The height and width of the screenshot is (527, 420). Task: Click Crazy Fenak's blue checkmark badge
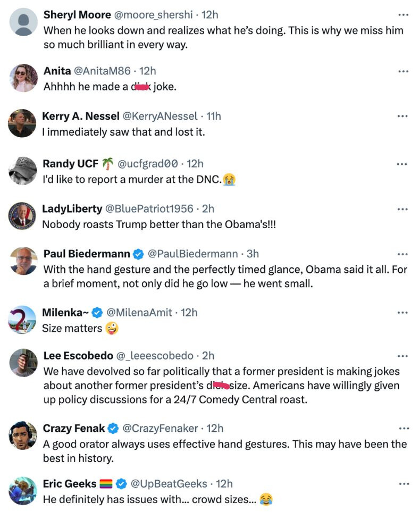pos(113,428)
